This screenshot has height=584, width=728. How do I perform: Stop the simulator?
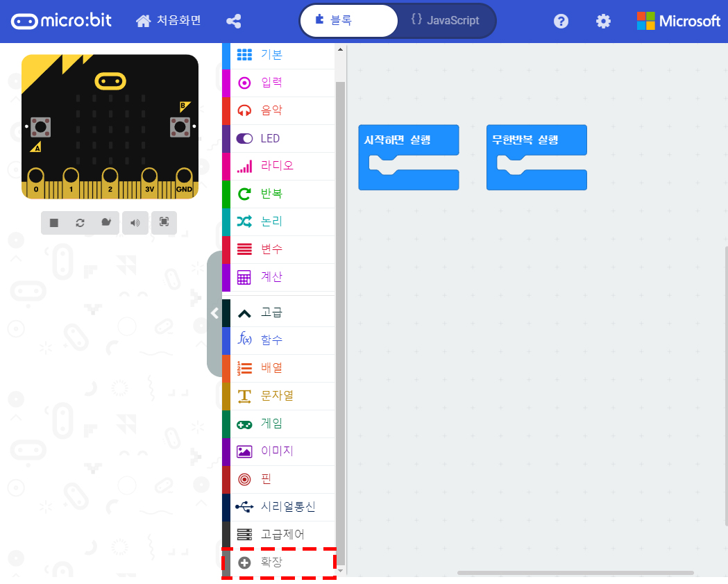point(54,223)
